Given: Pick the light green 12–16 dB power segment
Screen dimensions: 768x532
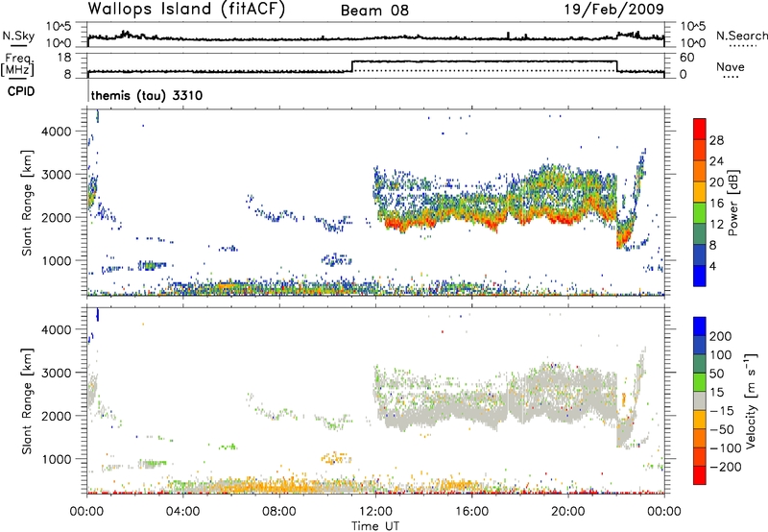Looking at the screenshot, I should 700,213.
